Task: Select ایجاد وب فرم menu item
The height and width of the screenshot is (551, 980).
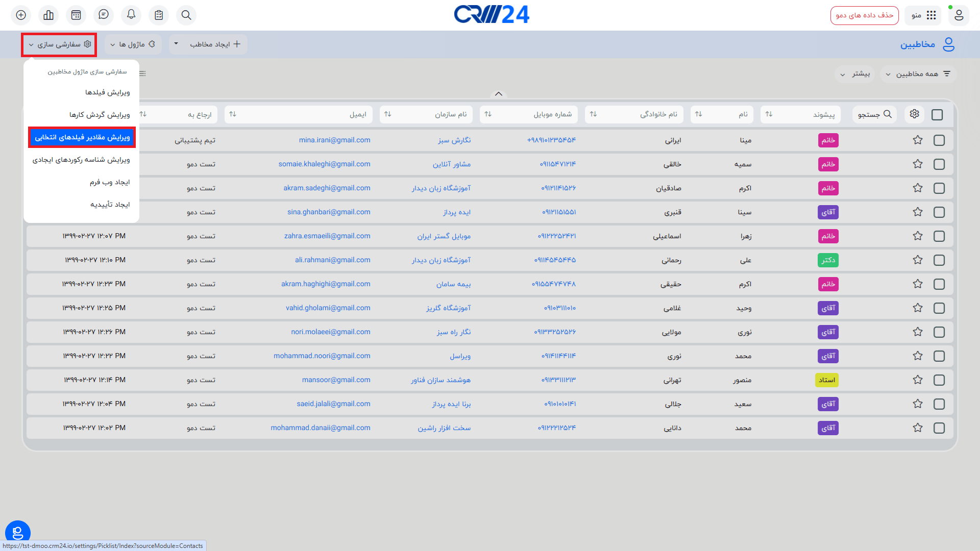Action: point(110,182)
